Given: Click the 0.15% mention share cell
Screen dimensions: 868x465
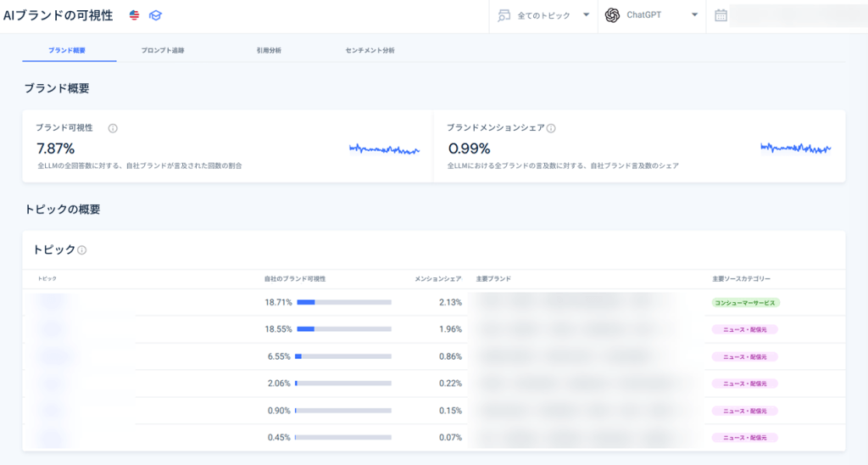Looking at the screenshot, I should point(450,411).
